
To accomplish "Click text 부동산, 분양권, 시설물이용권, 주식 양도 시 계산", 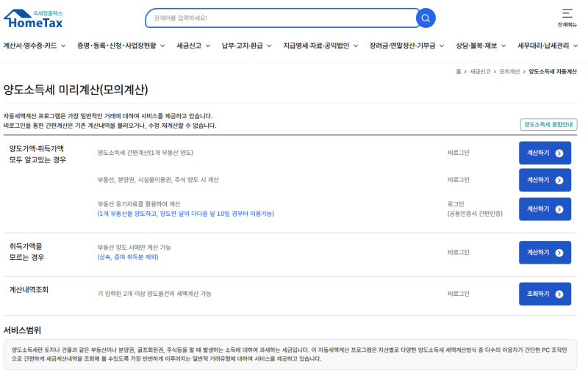I will pos(158,180).
